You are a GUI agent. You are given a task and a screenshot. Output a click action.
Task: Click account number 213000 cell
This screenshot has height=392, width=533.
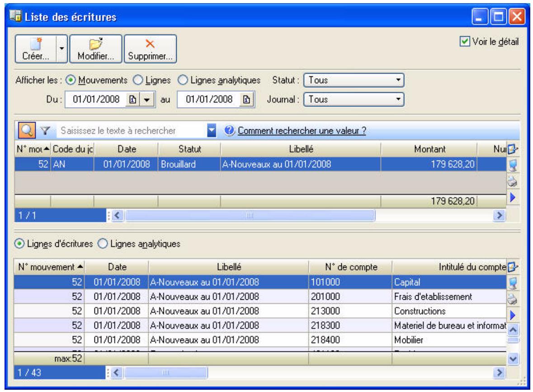tap(350, 311)
